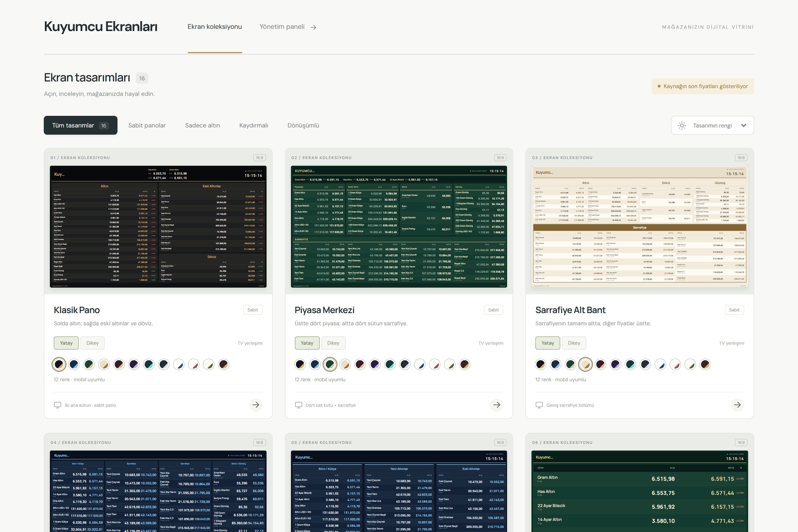Screen dimensions: 798x532
Task: Pick the teal swatch on Piyasa Merkezi
Action: pyautogui.click(x=390, y=364)
